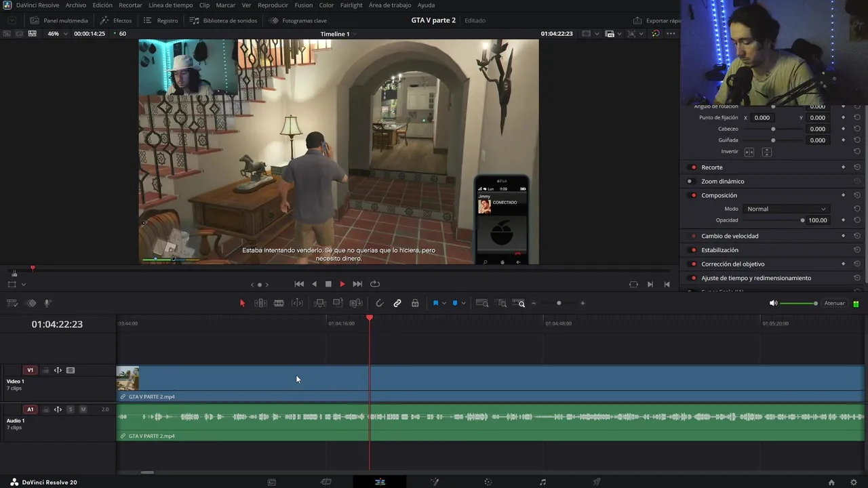Select the arrow selection mode tool
Viewport: 868px width, 488px height.
[242, 303]
